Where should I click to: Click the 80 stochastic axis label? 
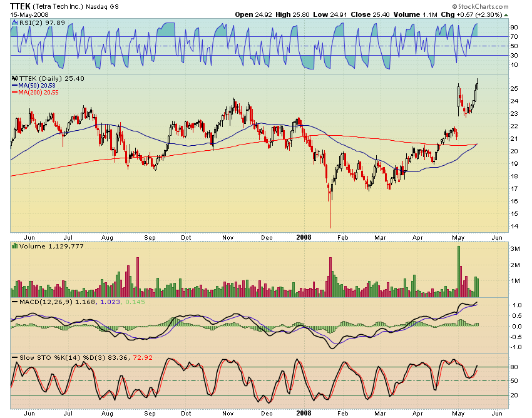[514, 367]
